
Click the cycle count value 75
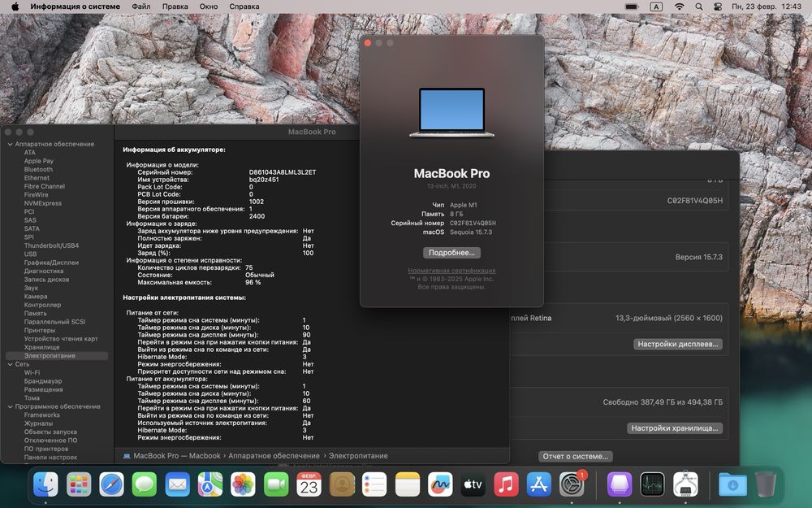[x=249, y=268]
